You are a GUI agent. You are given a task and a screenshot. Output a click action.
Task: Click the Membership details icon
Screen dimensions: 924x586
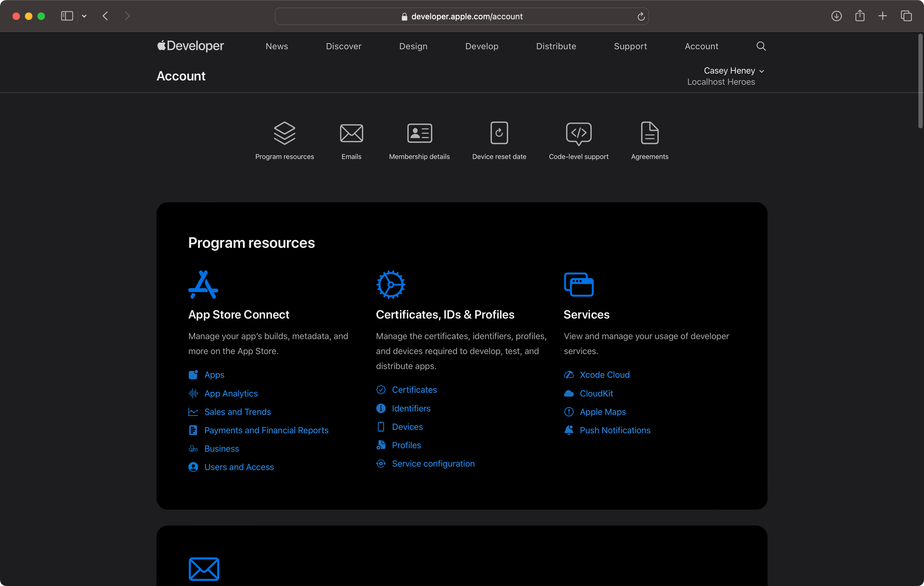420,133
